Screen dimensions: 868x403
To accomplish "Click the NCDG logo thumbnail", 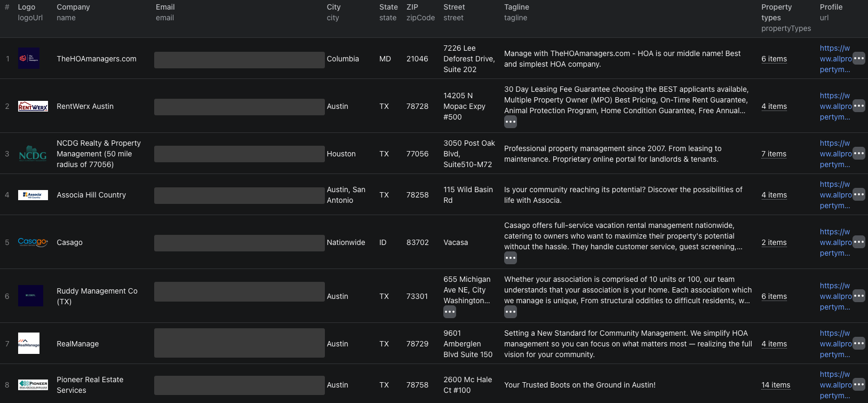I will (33, 154).
